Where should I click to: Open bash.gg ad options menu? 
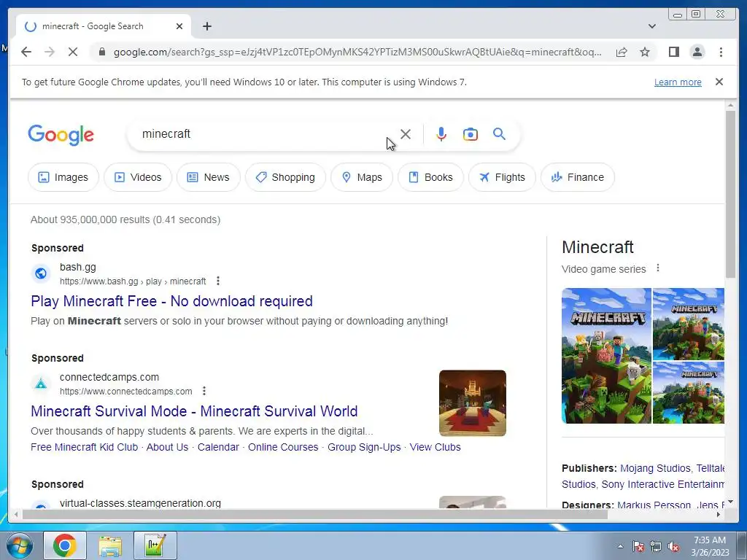(217, 281)
